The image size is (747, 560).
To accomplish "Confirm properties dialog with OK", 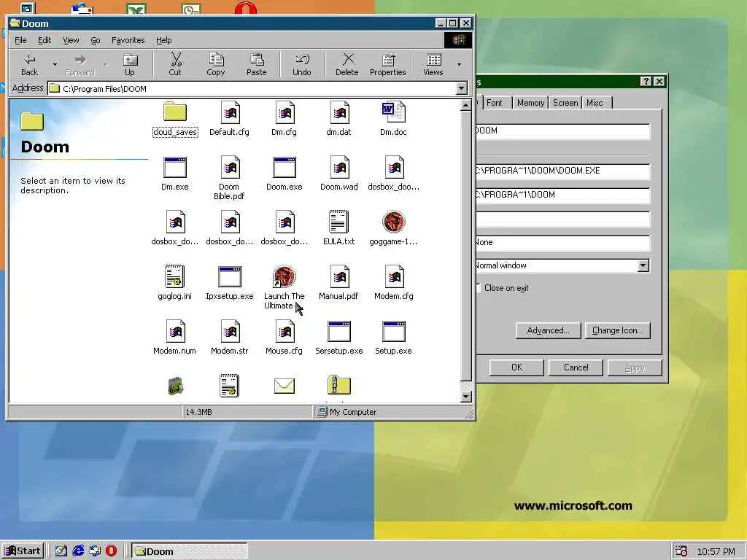I will click(517, 367).
